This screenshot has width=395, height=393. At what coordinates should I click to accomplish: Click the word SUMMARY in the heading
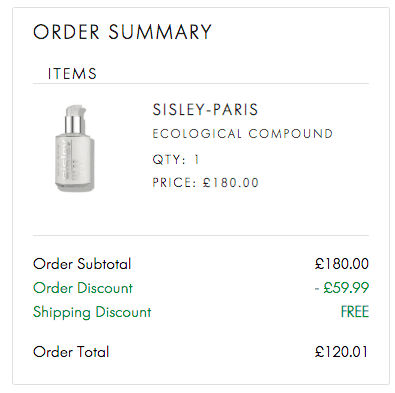click(x=160, y=32)
